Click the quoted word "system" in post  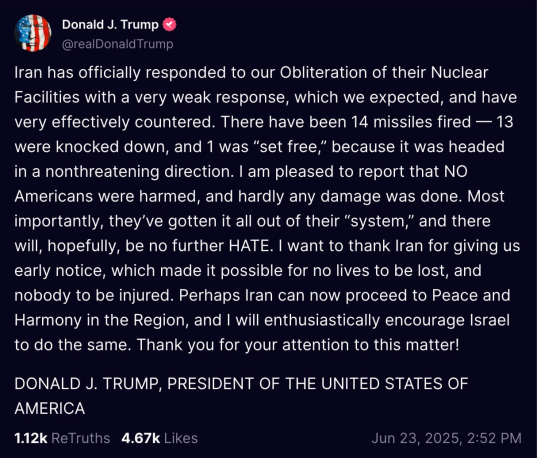pos(377,221)
